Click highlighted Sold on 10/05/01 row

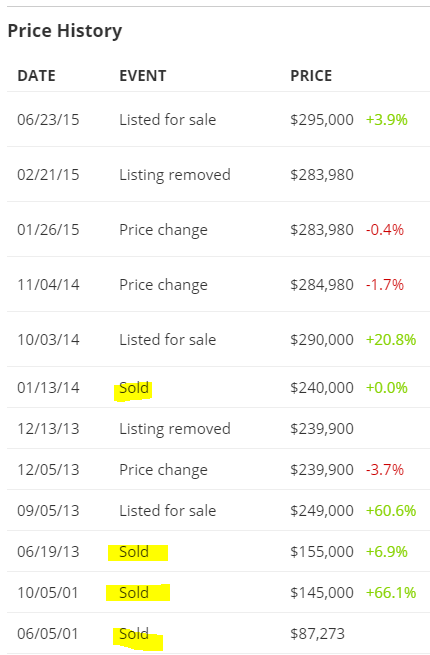coord(134,592)
